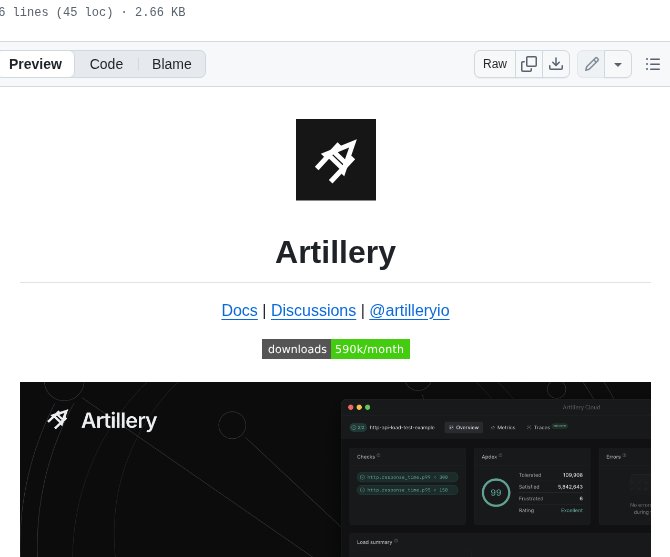
Task: Click the Overview tab in banner screenshot
Action: (x=464, y=427)
